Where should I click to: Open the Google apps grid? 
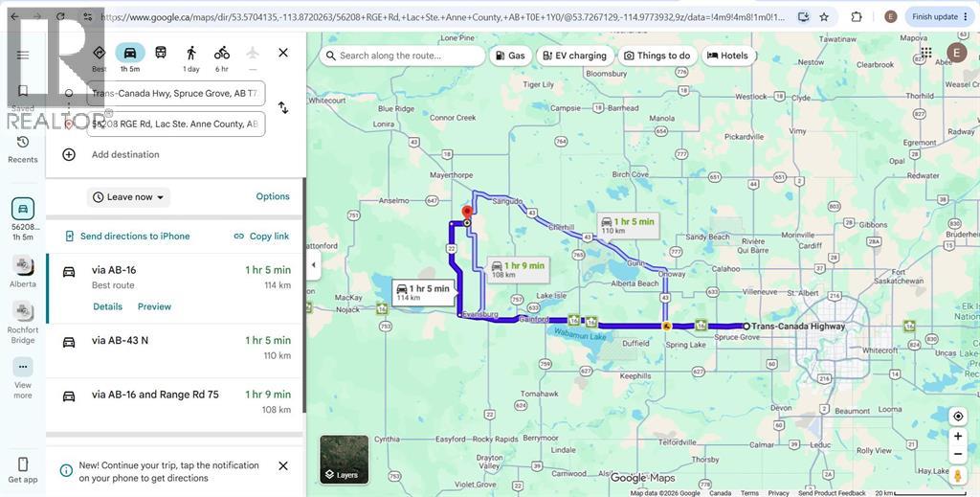926,53
